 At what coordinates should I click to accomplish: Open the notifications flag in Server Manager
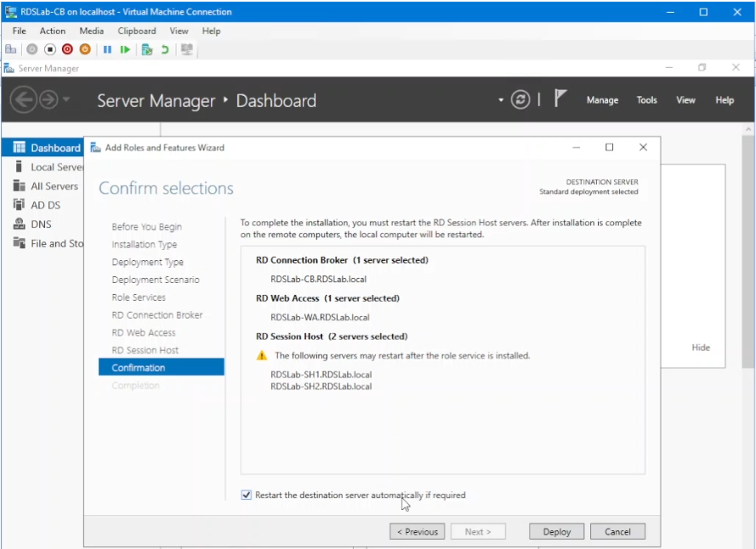coord(560,99)
